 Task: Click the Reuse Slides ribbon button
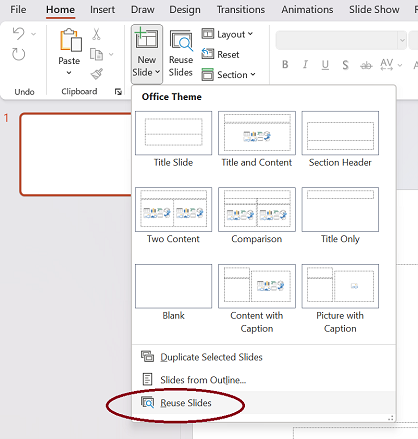[181, 53]
